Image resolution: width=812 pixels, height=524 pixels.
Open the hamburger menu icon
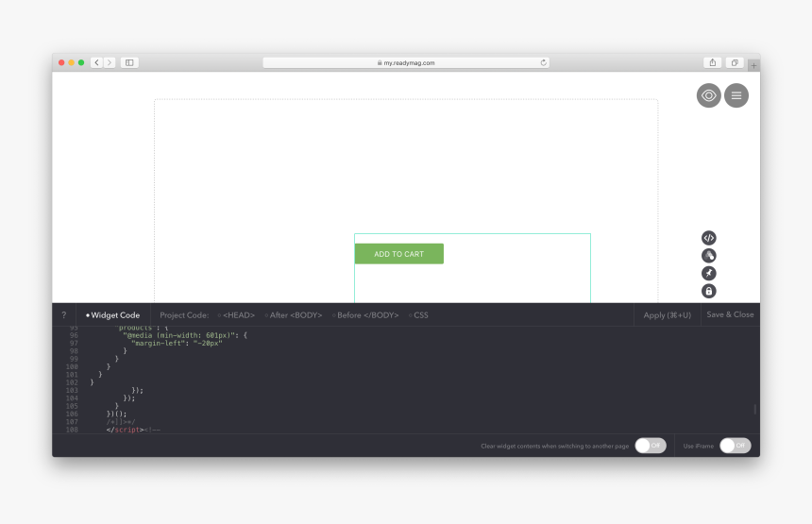736,95
